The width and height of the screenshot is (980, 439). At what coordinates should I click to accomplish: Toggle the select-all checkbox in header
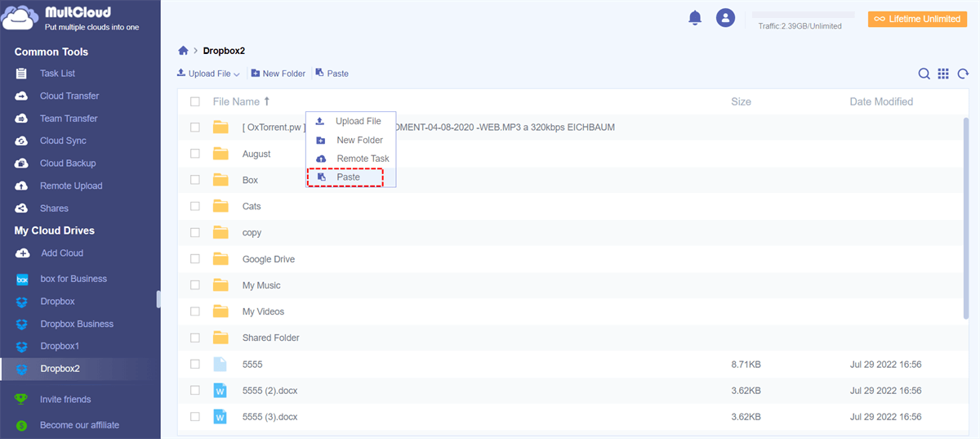195,102
